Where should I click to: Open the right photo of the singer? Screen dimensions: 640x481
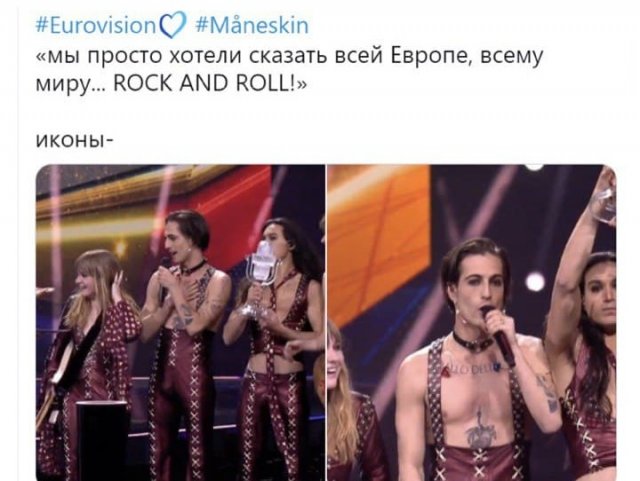pos(472,323)
